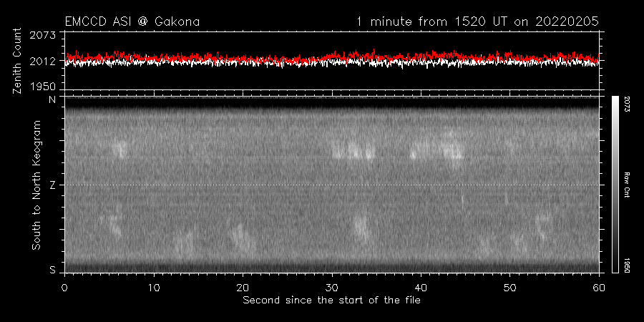The height and width of the screenshot is (322, 644).
Task: Click the bright auroral patch near 33 seconds north
Action: coord(354,150)
